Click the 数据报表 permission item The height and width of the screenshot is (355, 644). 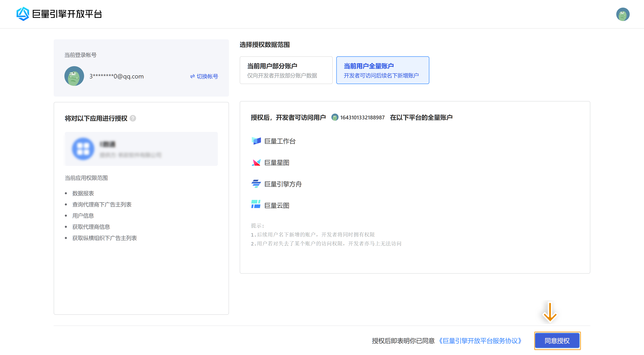(x=83, y=193)
